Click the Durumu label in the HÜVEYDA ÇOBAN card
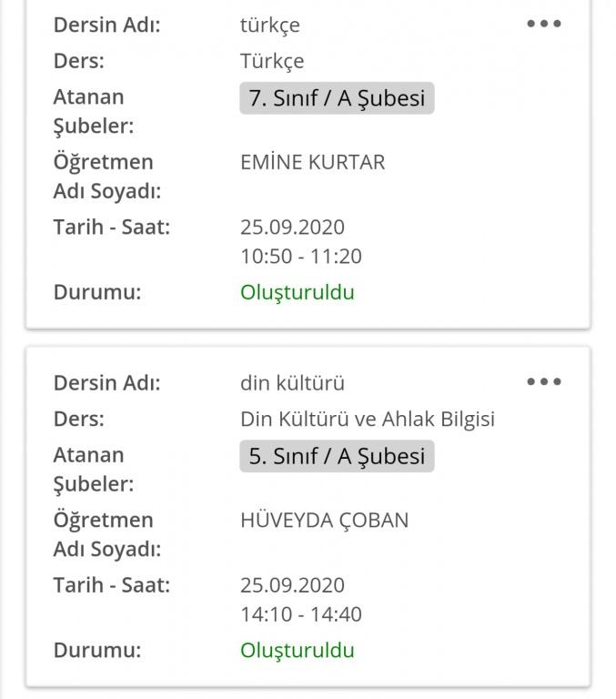 click(97, 650)
